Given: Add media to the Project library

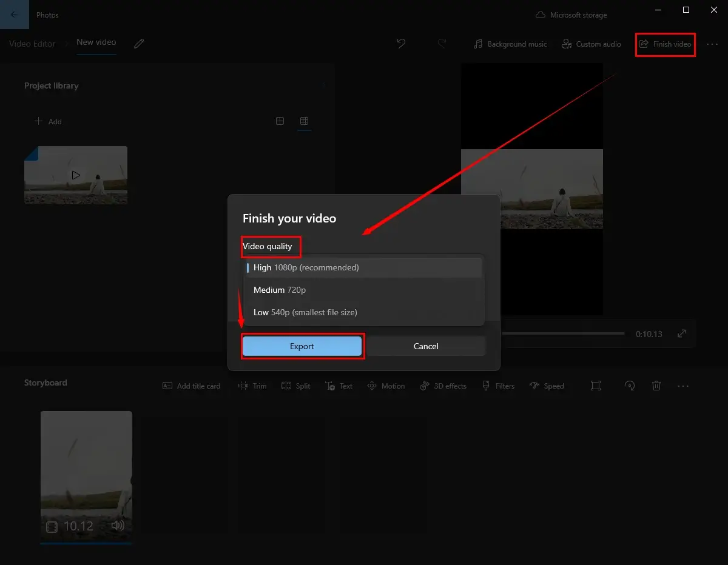Looking at the screenshot, I should pos(48,121).
